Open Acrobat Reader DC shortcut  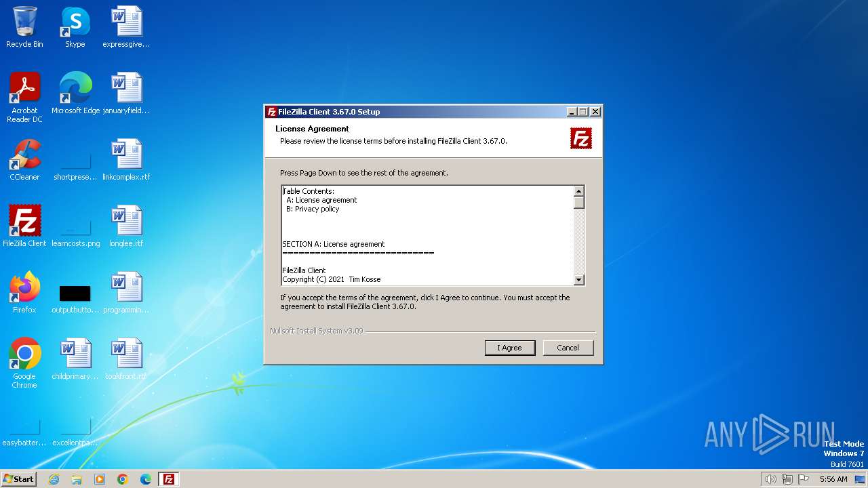[x=24, y=98]
